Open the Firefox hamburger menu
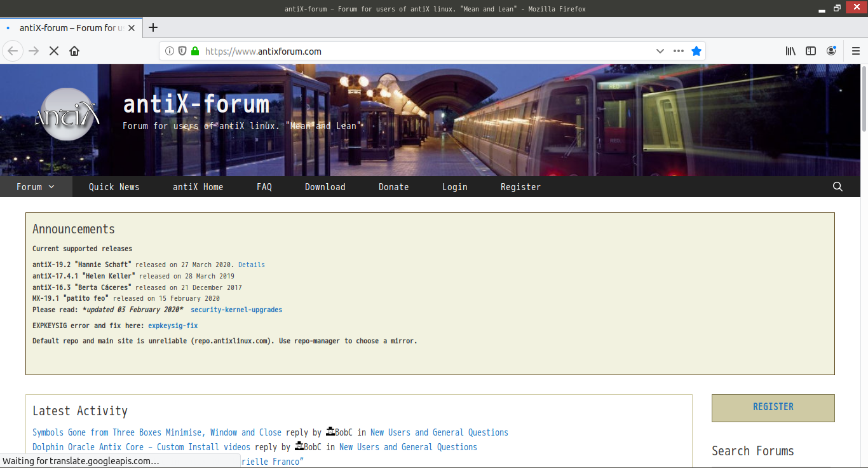 [x=855, y=51]
